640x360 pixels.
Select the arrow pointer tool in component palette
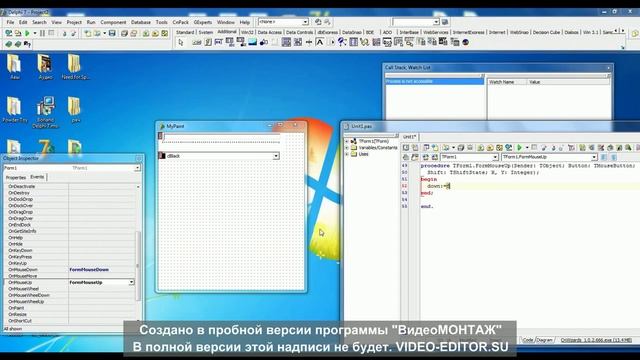point(181,42)
